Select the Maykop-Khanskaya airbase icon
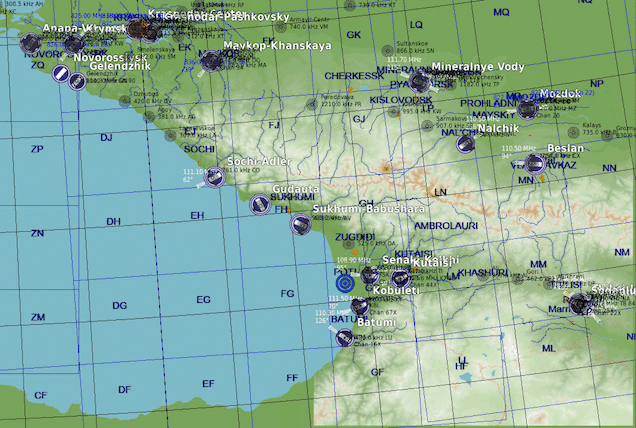 (x=210, y=60)
